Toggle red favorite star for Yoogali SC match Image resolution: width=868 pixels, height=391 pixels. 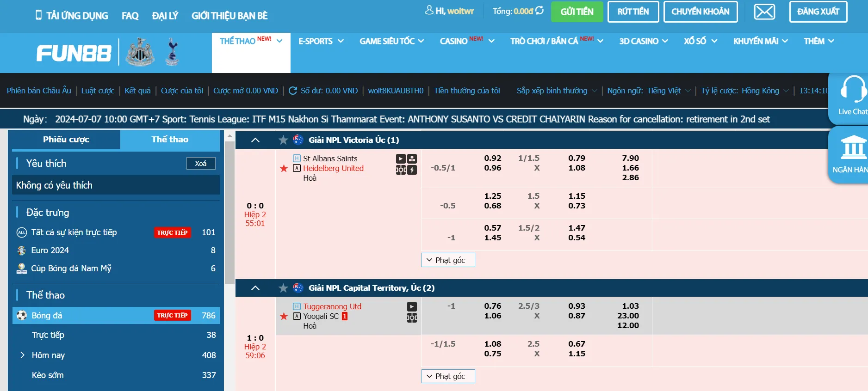[284, 316]
